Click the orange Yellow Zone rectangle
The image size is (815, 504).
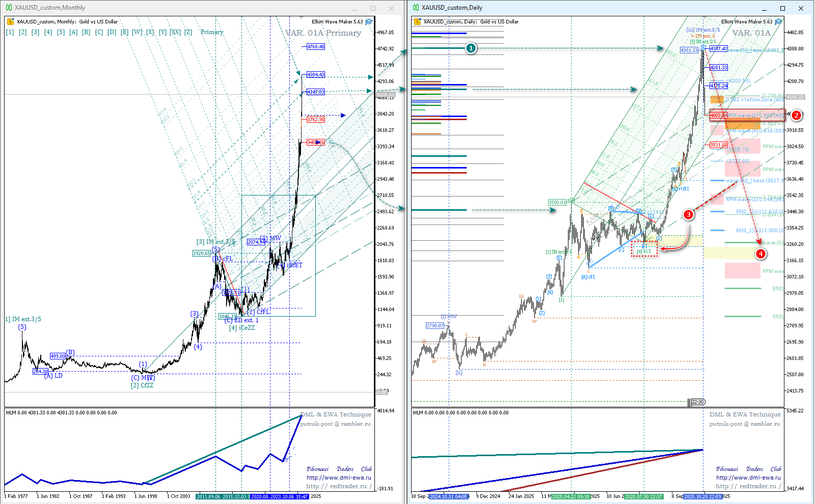717,100
